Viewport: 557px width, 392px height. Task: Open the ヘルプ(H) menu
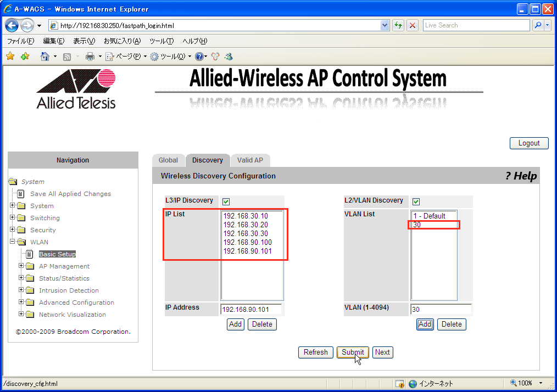coord(194,41)
